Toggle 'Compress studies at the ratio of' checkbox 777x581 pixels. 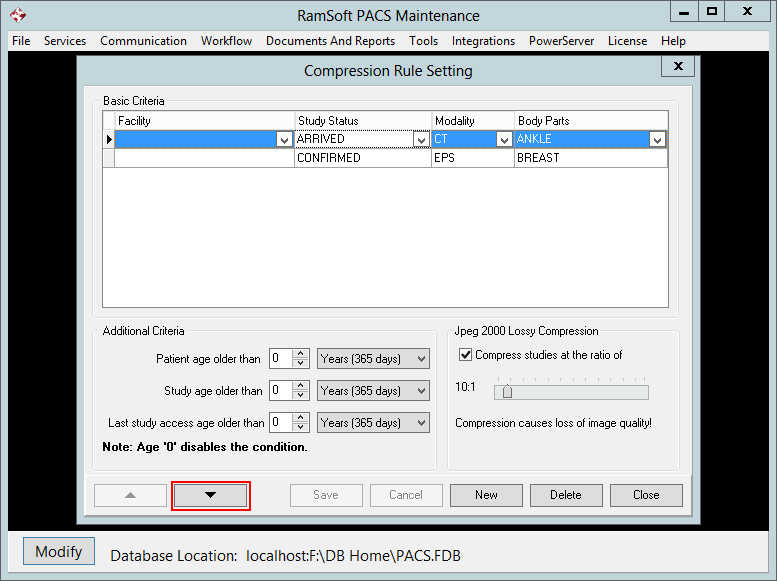click(x=465, y=355)
